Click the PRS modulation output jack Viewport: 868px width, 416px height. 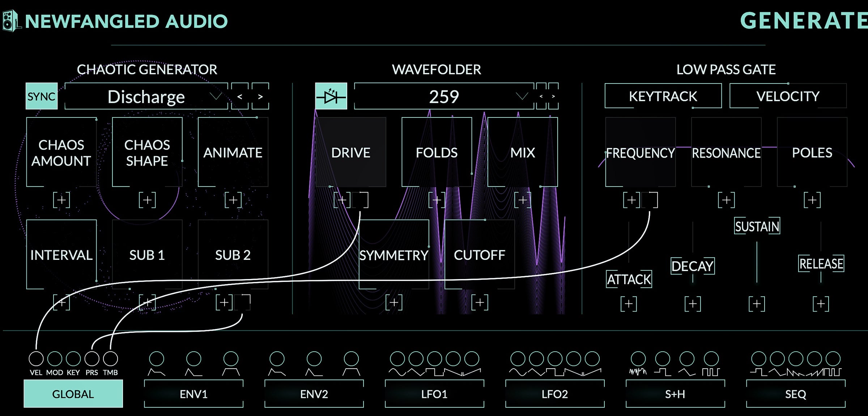click(x=92, y=359)
